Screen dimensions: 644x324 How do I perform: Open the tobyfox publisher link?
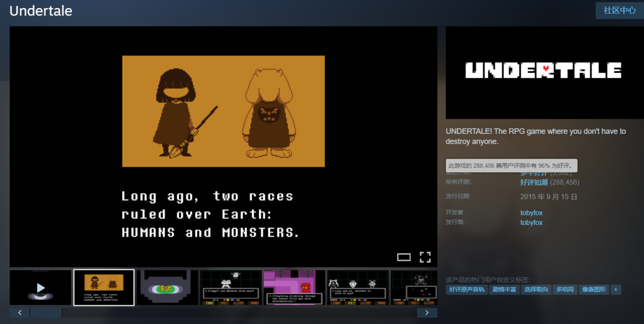[531, 222]
